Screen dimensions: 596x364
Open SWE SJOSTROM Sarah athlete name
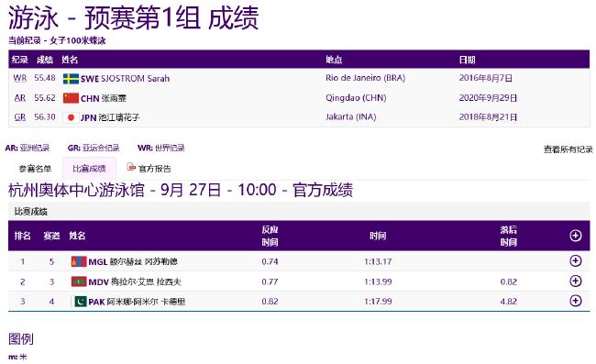tap(125, 79)
